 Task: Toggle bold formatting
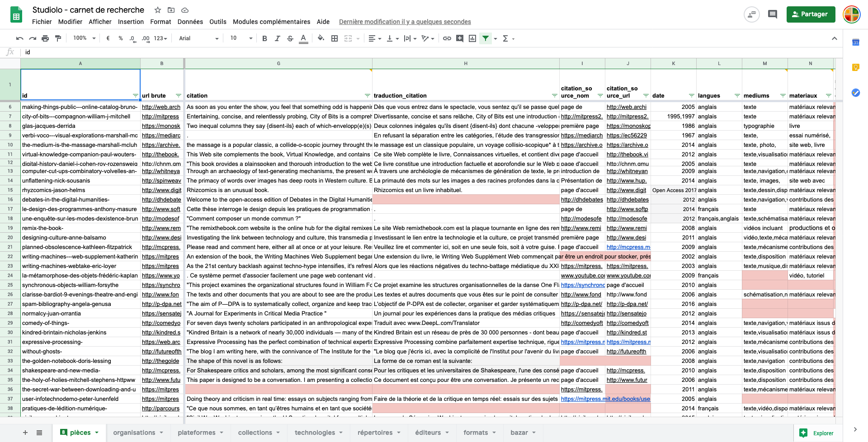point(264,38)
